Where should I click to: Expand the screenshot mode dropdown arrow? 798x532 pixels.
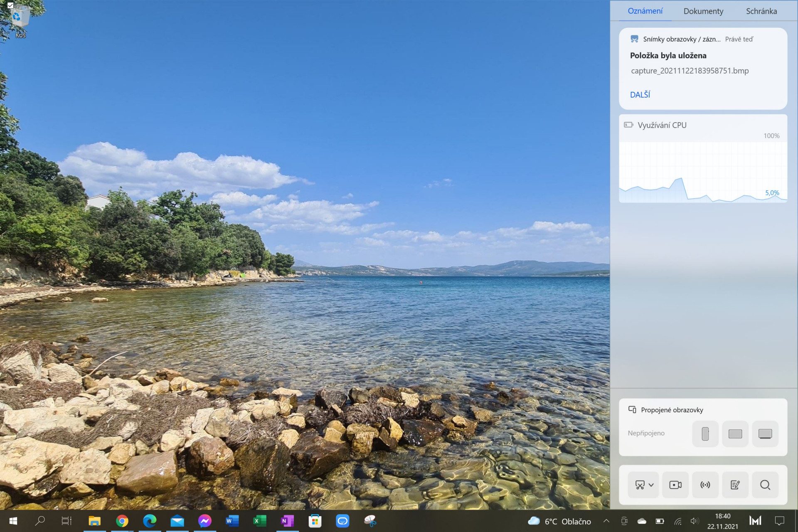651,485
